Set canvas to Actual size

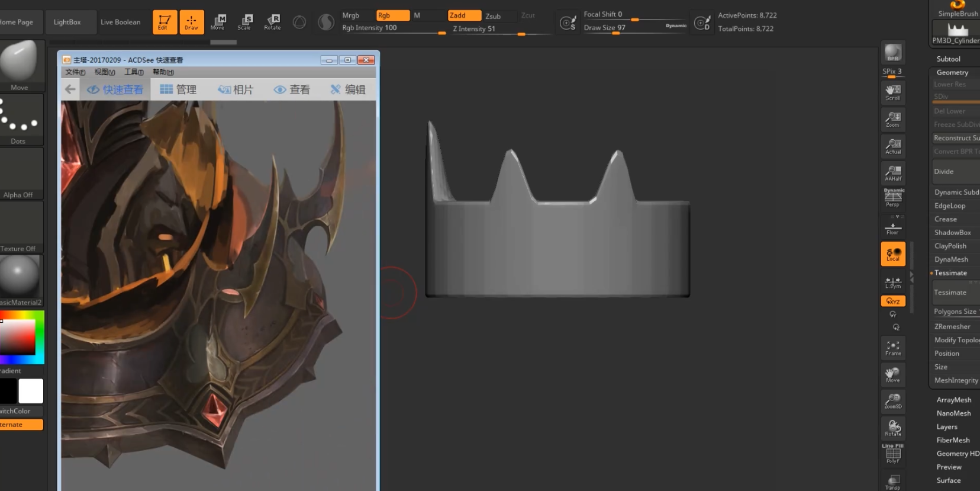[x=893, y=146]
